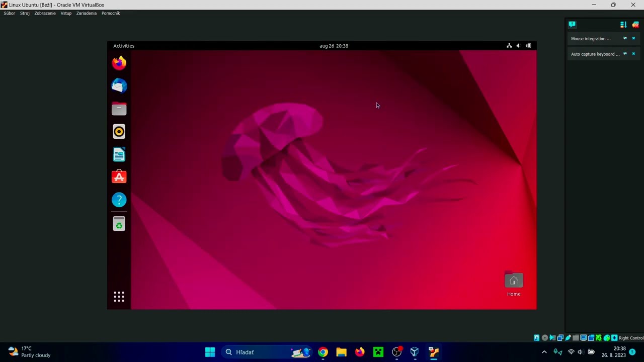644x362 pixels.
Task: Launch Thunderbird mail from the dock
Action: pyautogui.click(x=119, y=86)
